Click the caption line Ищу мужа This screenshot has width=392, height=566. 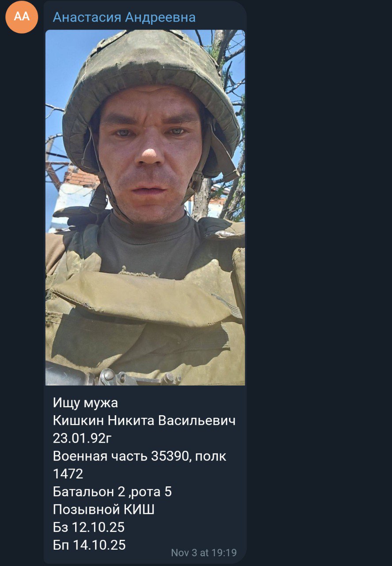point(85,403)
